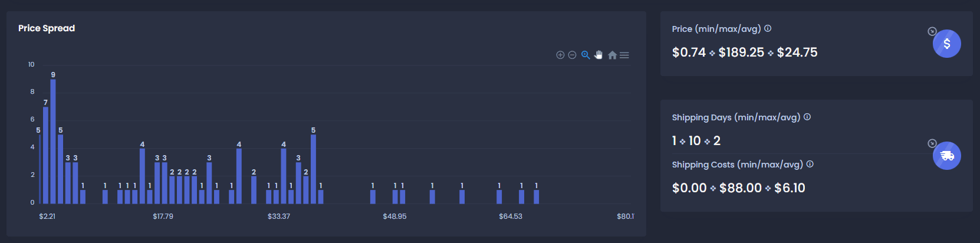This screenshot has width=980, height=243.
Task: Click the bar labeled 7
Action: point(46,155)
